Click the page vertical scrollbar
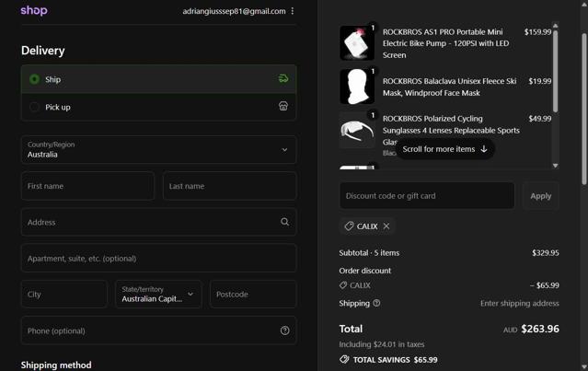Image resolution: width=588 pixels, height=371 pixels. click(584, 109)
